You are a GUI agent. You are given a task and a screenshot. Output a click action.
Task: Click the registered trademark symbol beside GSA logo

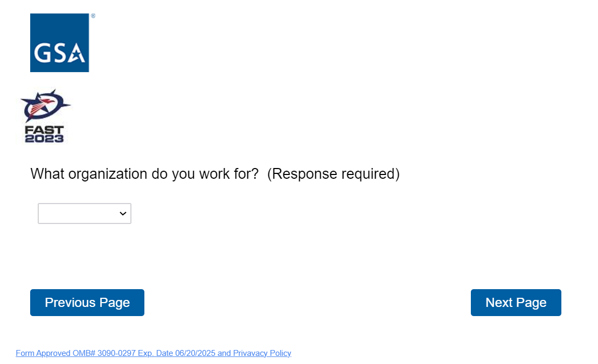(93, 16)
